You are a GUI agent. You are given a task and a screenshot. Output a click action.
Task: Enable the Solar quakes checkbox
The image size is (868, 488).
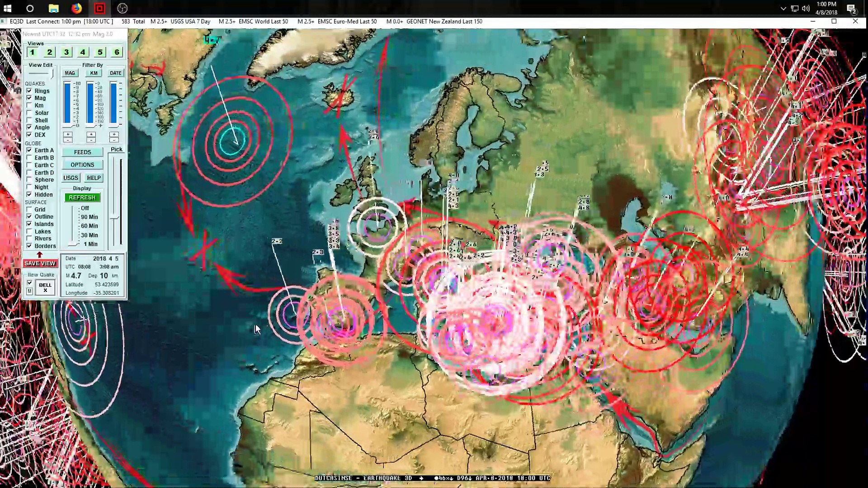pyautogui.click(x=29, y=113)
